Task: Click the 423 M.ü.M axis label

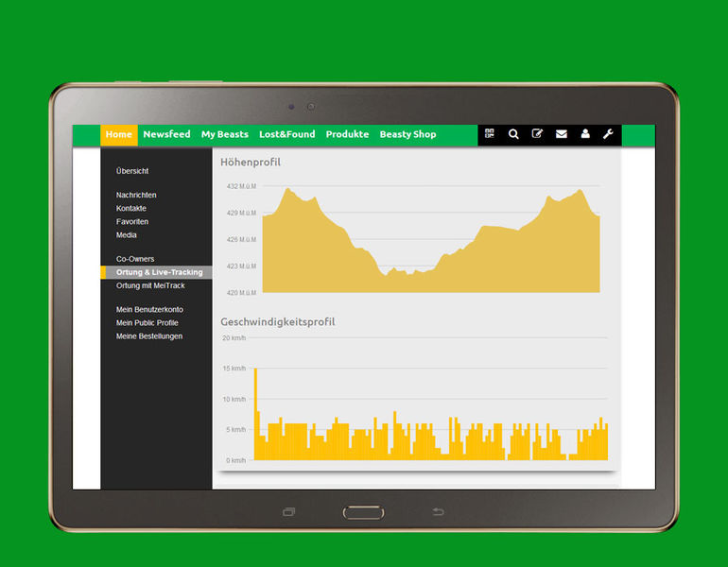Action: [241, 266]
